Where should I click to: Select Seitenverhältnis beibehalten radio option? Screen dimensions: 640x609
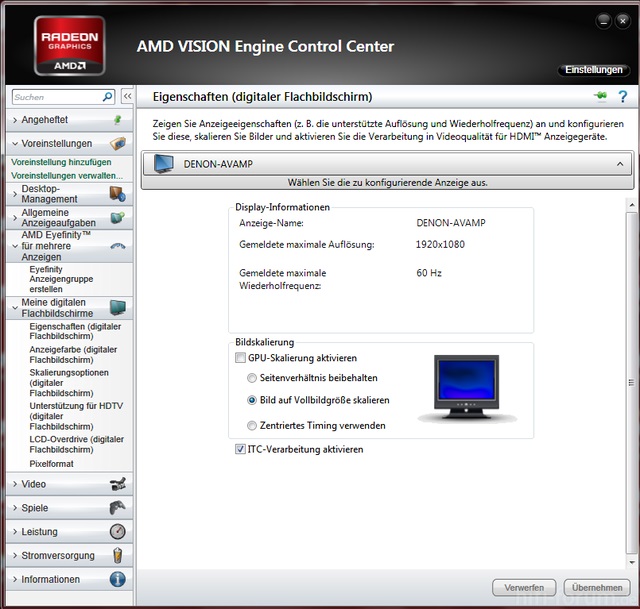click(x=252, y=378)
